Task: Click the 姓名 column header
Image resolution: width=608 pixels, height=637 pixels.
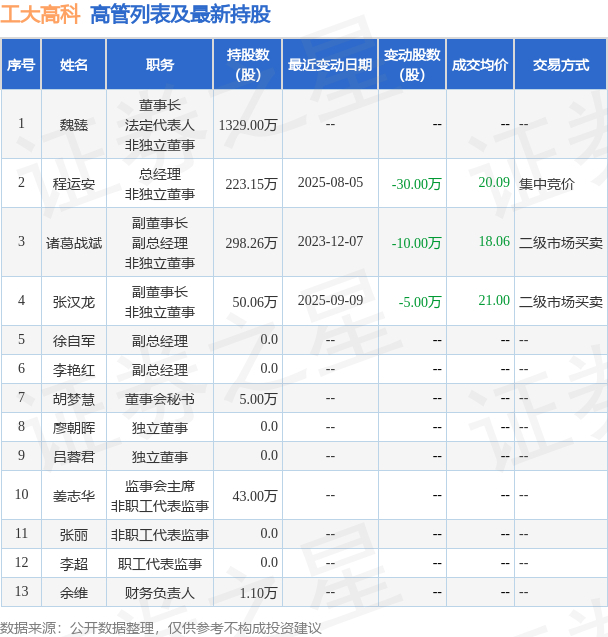Action: pos(74,64)
